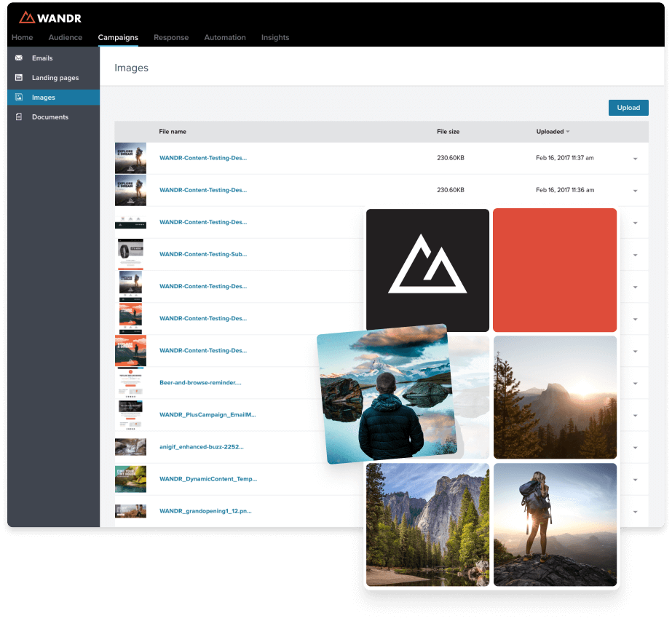
Task: Open the WANDR_grandopening1_12 row dropdown
Action: tap(635, 512)
